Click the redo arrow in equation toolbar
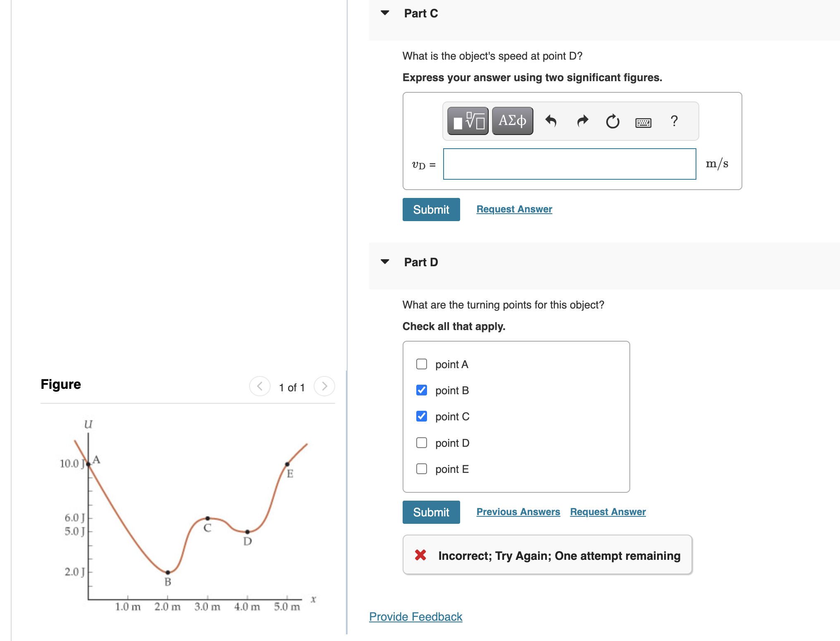840x641 pixels. coord(582,120)
